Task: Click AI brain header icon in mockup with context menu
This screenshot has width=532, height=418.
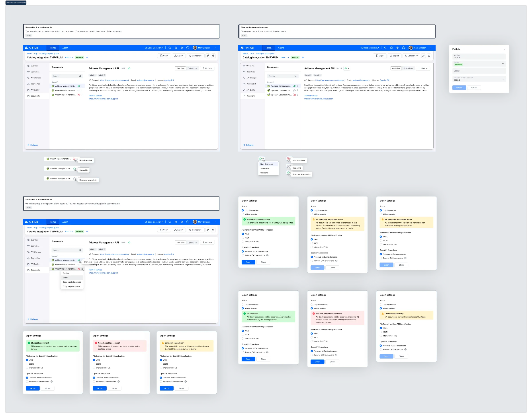Action: tap(182, 222)
